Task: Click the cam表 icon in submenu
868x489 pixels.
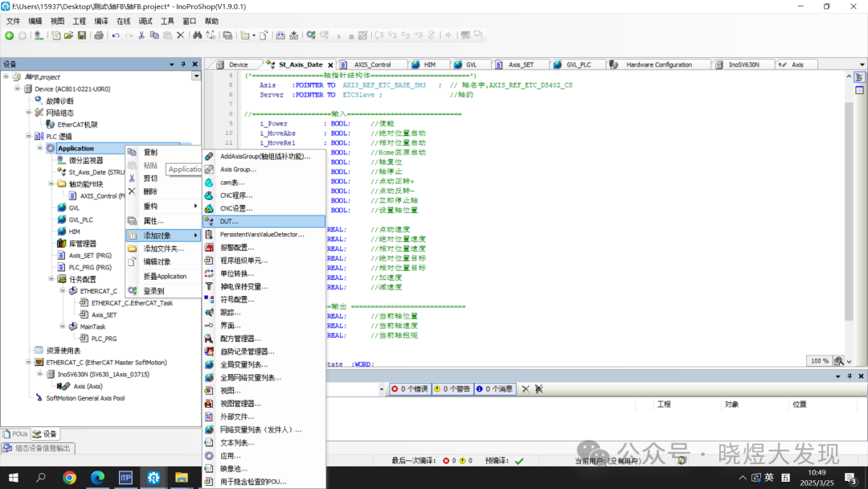Action: [209, 183]
